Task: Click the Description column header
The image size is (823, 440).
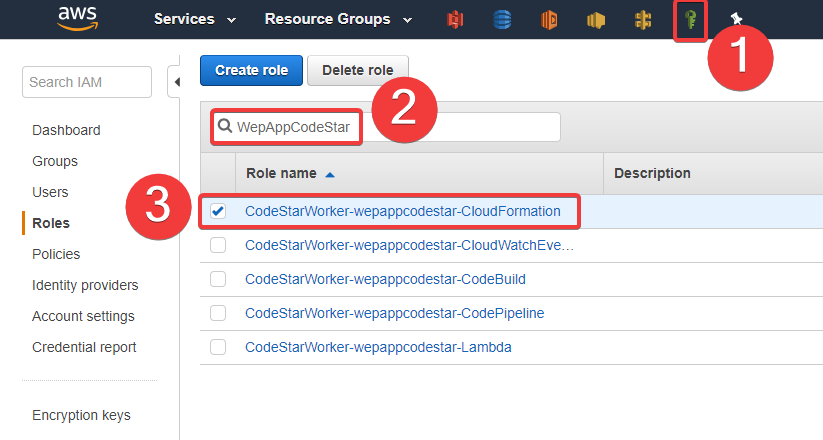Action: 713,173
